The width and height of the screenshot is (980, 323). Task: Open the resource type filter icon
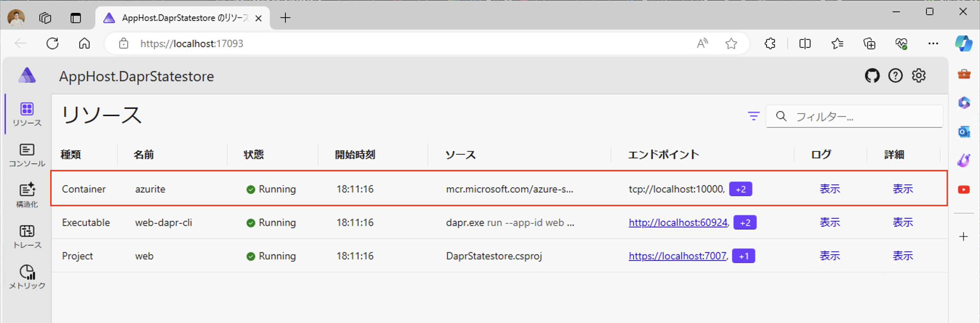coord(753,116)
